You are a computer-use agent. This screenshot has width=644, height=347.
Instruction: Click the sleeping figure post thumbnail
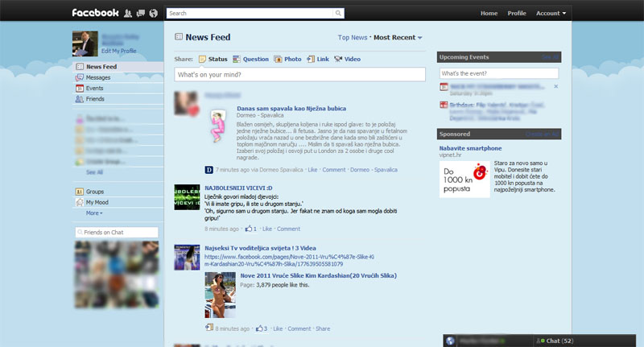[x=218, y=126]
